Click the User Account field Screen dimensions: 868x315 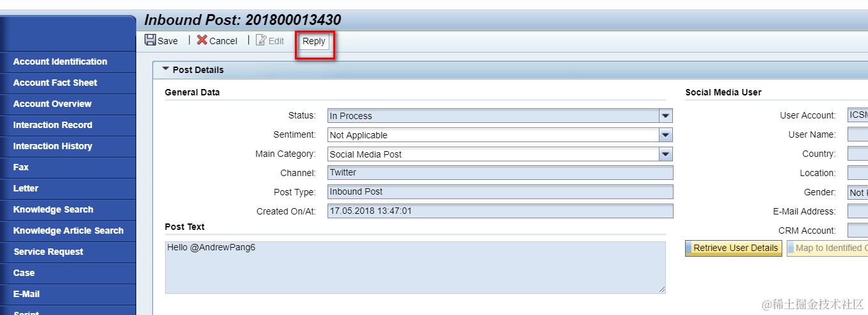(x=858, y=115)
